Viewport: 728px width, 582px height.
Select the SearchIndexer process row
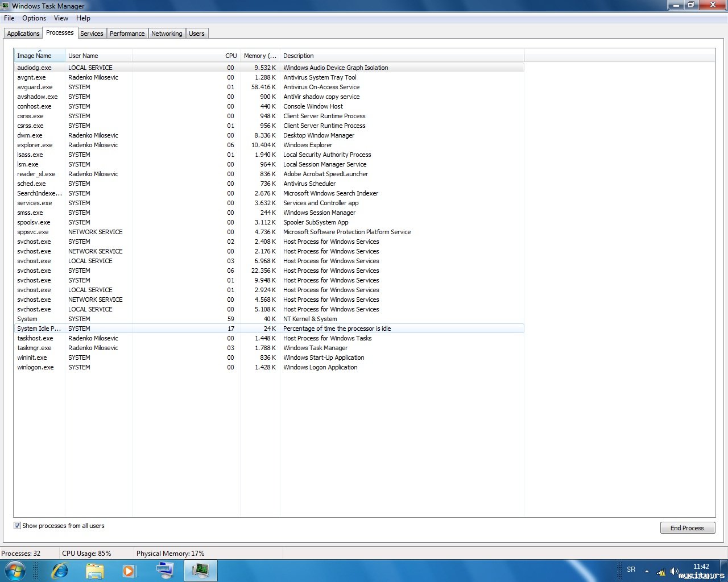(269, 193)
